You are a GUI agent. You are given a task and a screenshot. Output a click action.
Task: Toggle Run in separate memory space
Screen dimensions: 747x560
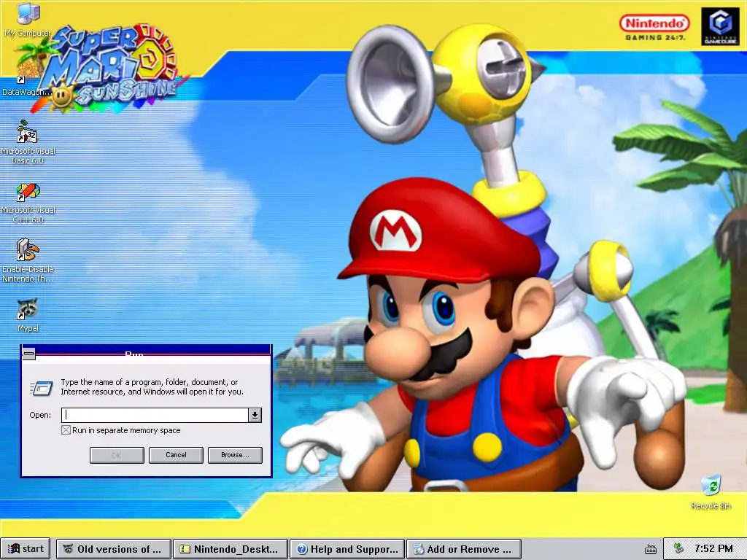[66, 430]
